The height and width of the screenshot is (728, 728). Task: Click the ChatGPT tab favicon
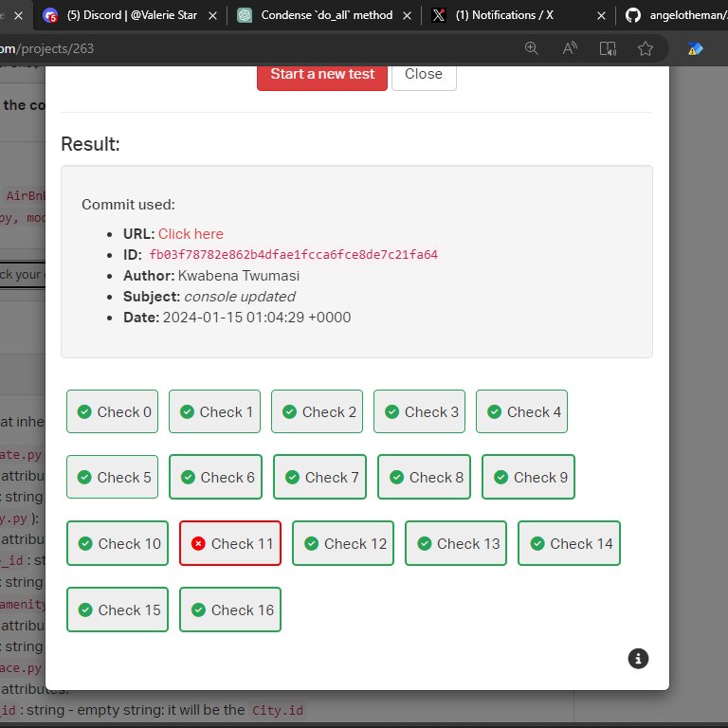pos(245,15)
